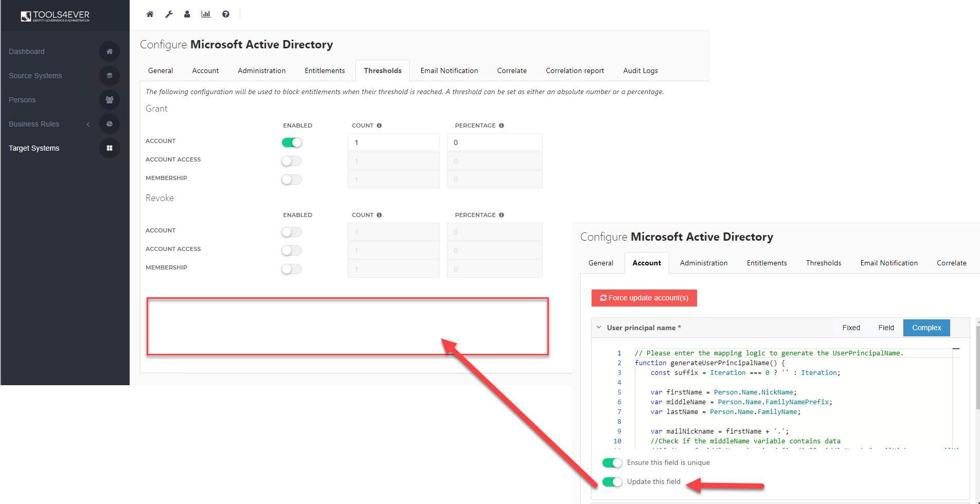
Task: Open General tab in Account window
Action: pos(601,263)
